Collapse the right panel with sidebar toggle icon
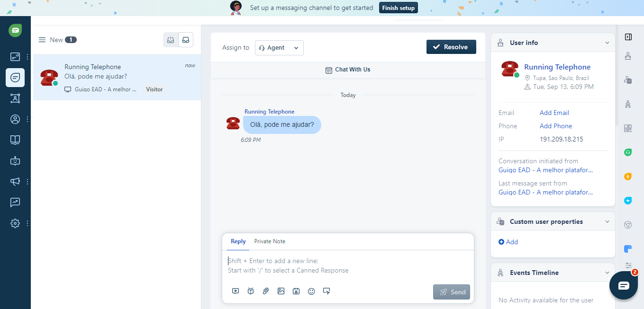 pyautogui.click(x=628, y=37)
